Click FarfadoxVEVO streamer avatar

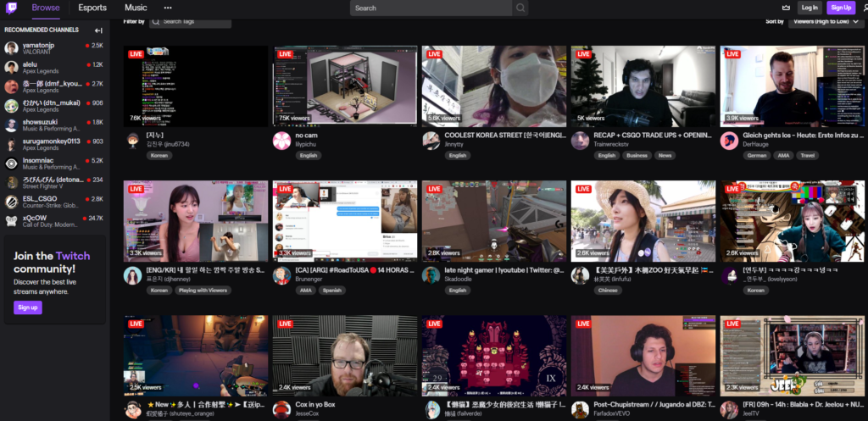[580, 410]
